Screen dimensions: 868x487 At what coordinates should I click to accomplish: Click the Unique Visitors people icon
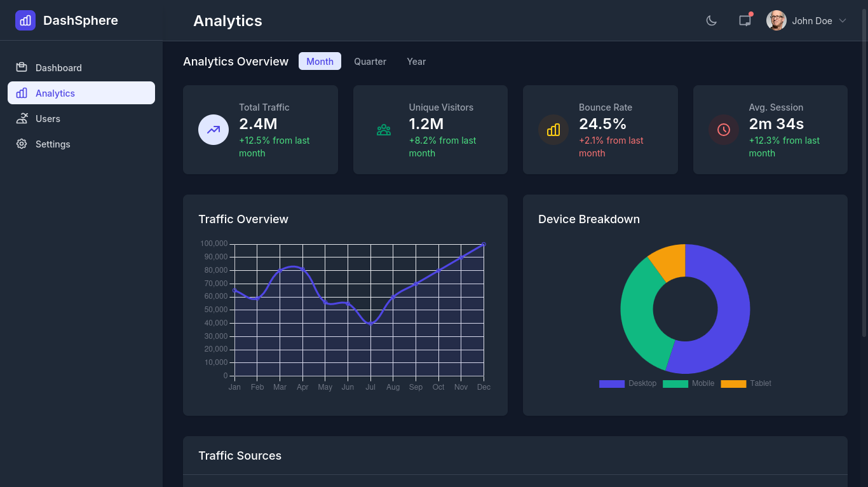383,130
